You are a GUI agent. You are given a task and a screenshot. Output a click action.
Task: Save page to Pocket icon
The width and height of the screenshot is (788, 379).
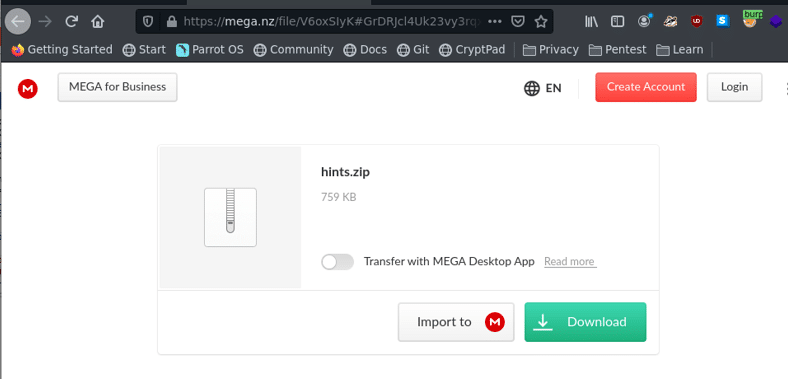click(518, 22)
